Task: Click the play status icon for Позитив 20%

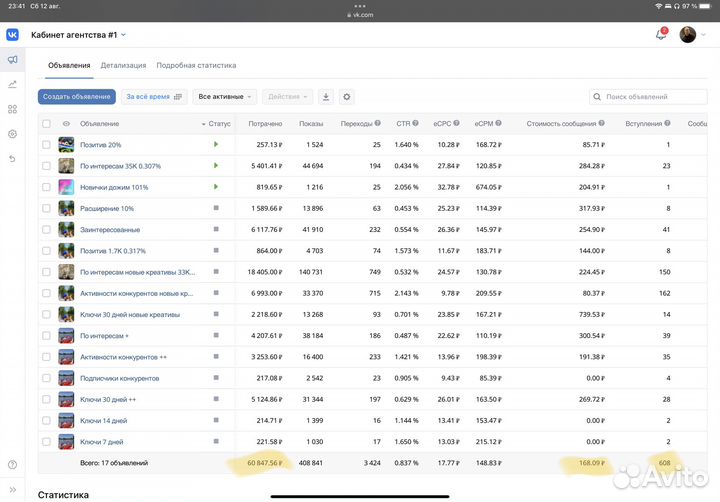Action: coord(215,145)
